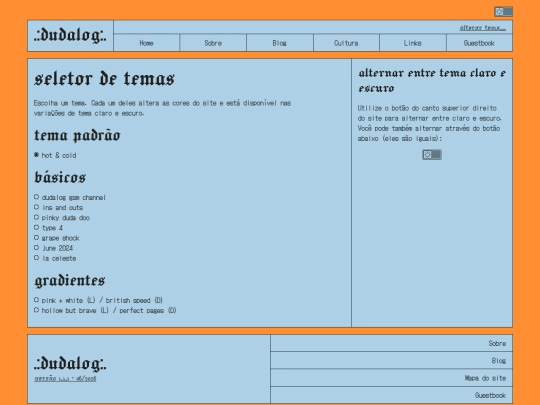The image size is (540, 405).
Task: Click the dudalog logo in the header
Action: point(70,35)
